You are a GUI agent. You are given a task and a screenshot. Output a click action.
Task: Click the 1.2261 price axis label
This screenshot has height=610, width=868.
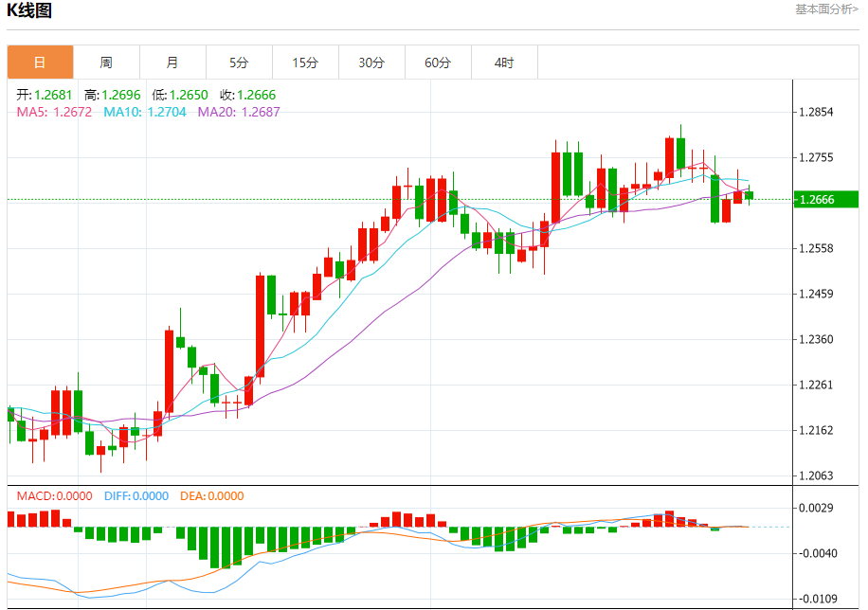tap(816, 385)
